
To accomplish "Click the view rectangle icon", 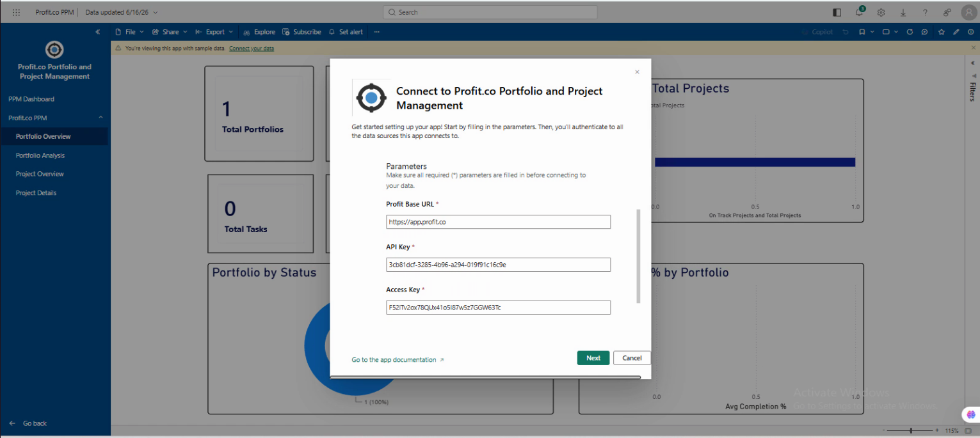I will pos(886,32).
